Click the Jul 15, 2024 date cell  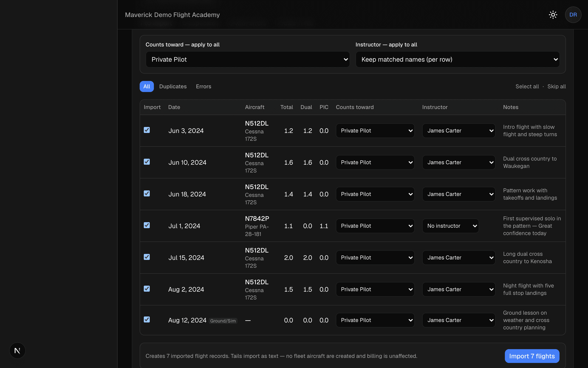pyautogui.click(x=186, y=258)
